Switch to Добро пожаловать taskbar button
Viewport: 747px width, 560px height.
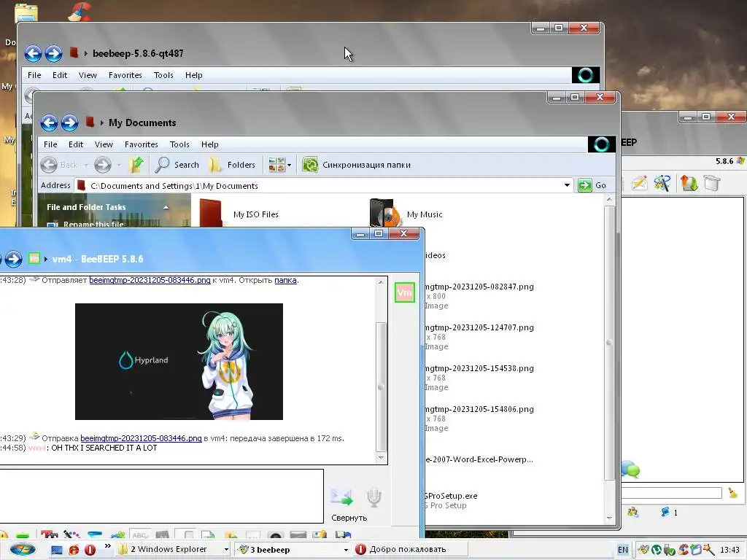[x=410, y=550]
